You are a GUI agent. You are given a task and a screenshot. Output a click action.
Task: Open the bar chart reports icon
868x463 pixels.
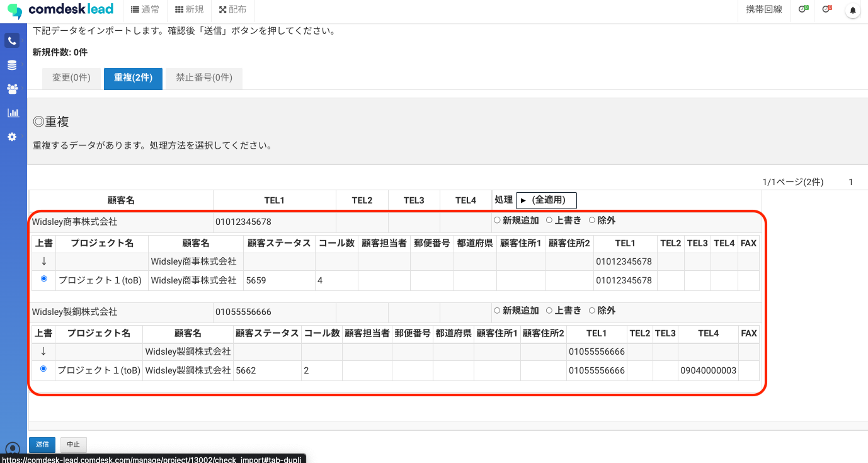(x=12, y=113)
